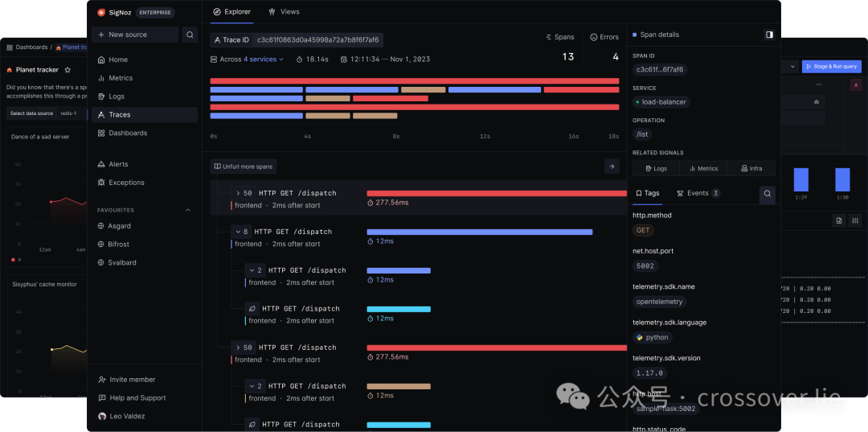Click New source button
Image resolution: width=868 pixels, height=432 pixels.
coord(135,35)
